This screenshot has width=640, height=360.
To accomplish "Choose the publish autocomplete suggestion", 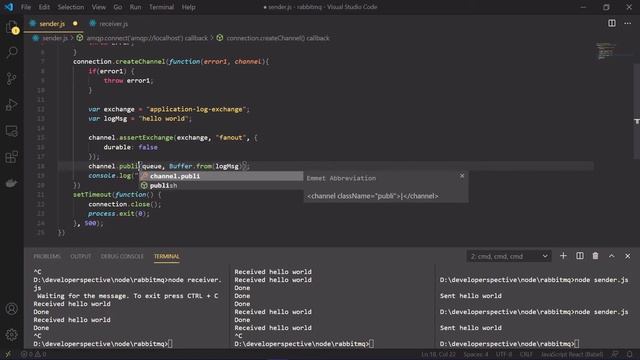I will coord(221,185).
